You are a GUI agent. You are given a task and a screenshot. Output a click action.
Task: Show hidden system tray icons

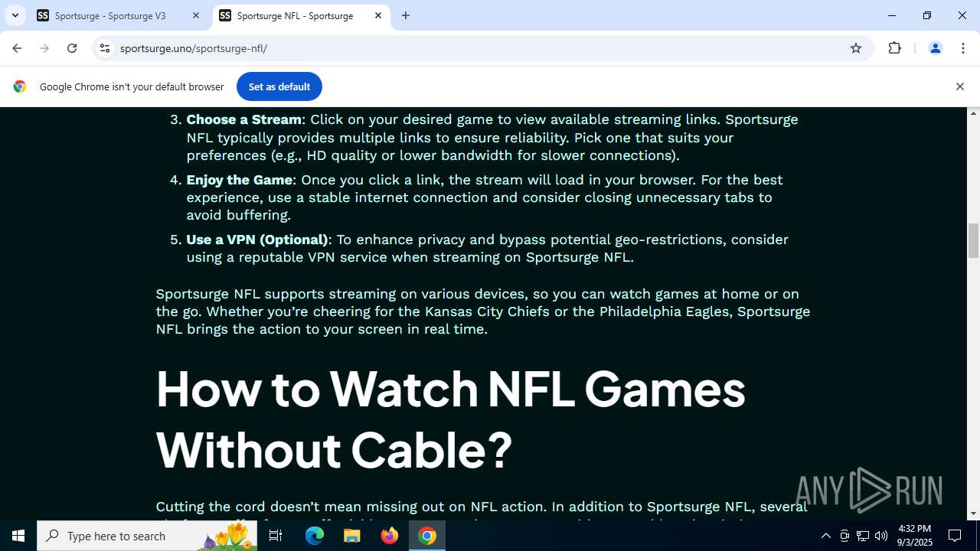pyautogui.click(x=825, y=536)
